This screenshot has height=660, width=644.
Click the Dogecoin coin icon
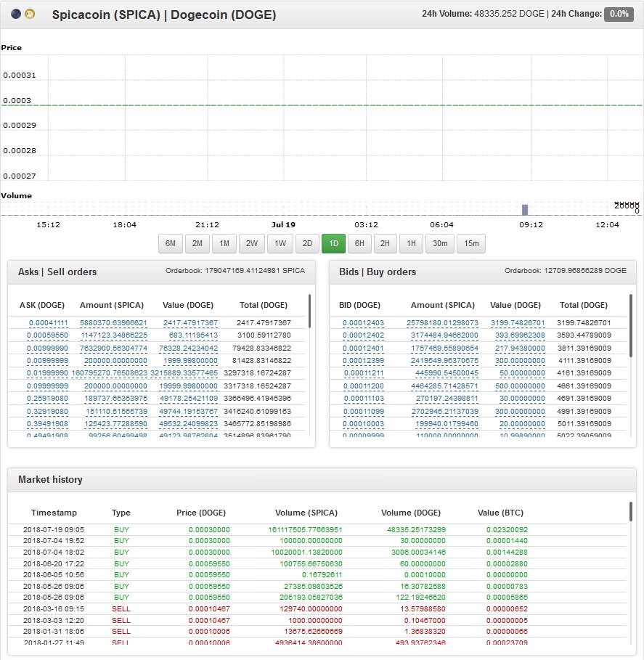pyautogui.click(x=30, y=15)
